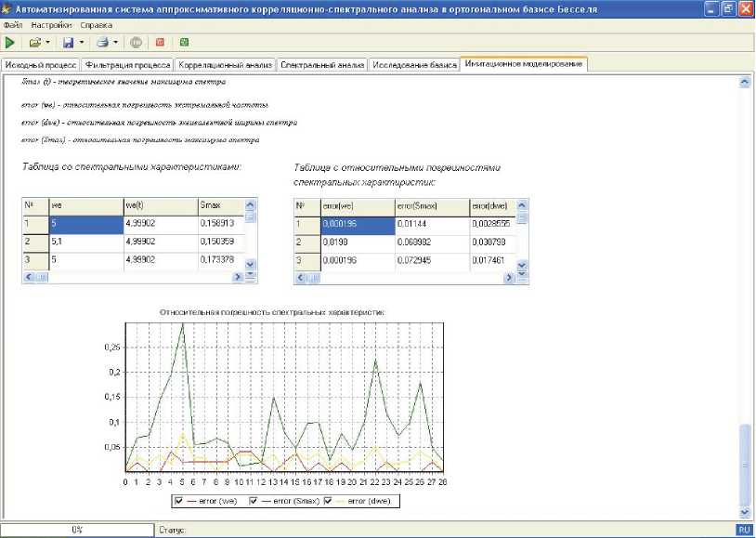Click the blue floppy disk Save icon

pyautogui.click(x=68, y=43)
